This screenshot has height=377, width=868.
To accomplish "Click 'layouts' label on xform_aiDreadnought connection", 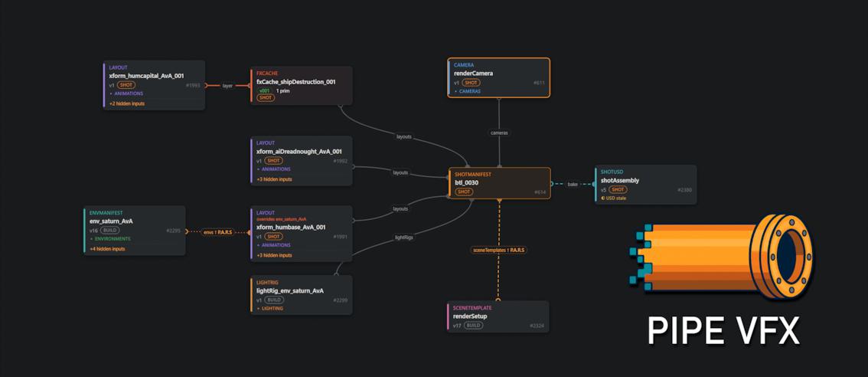I will pos(400,172).
